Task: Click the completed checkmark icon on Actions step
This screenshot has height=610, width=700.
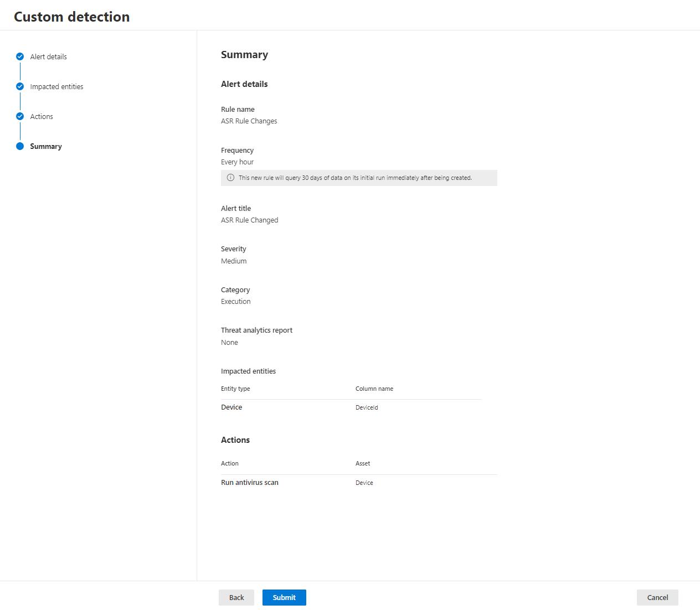Action: pyautogui.click(x=20, y=116)
